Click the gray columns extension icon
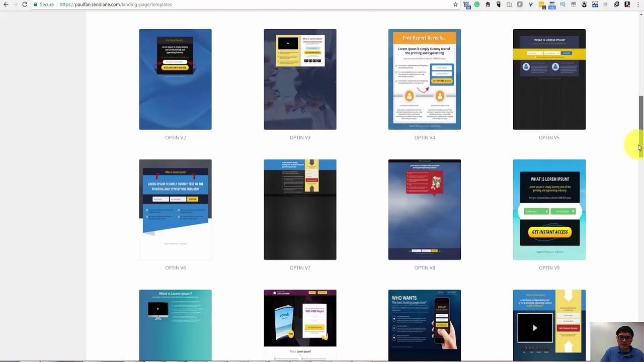Screen dimensions: 644x362 (509, 5)
